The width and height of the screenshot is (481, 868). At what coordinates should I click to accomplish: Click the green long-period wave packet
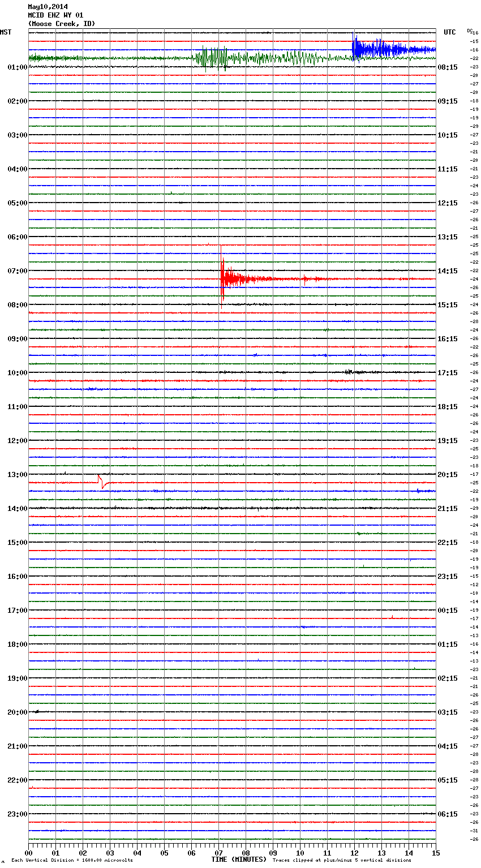(212, 58)
